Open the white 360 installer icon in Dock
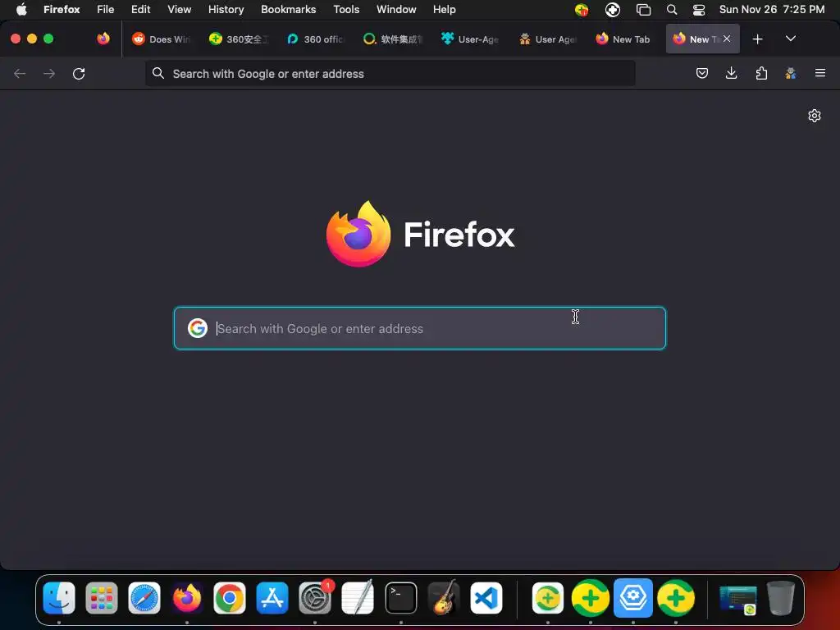 point(547,598)
